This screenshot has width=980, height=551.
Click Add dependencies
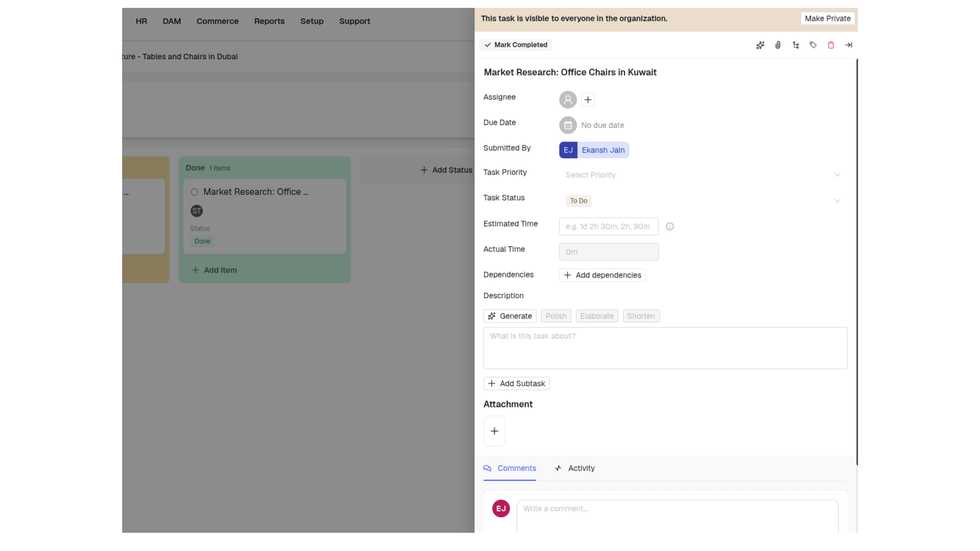(602, 275)
